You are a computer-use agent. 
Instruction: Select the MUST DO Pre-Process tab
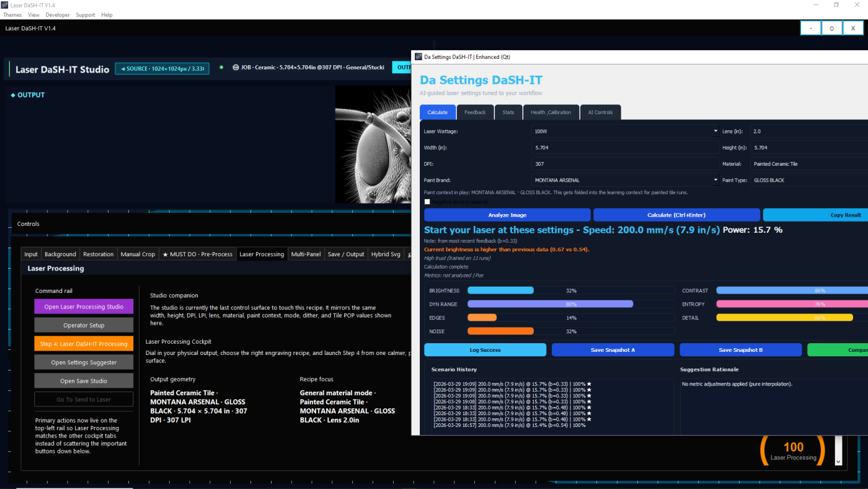pos(197,254)
